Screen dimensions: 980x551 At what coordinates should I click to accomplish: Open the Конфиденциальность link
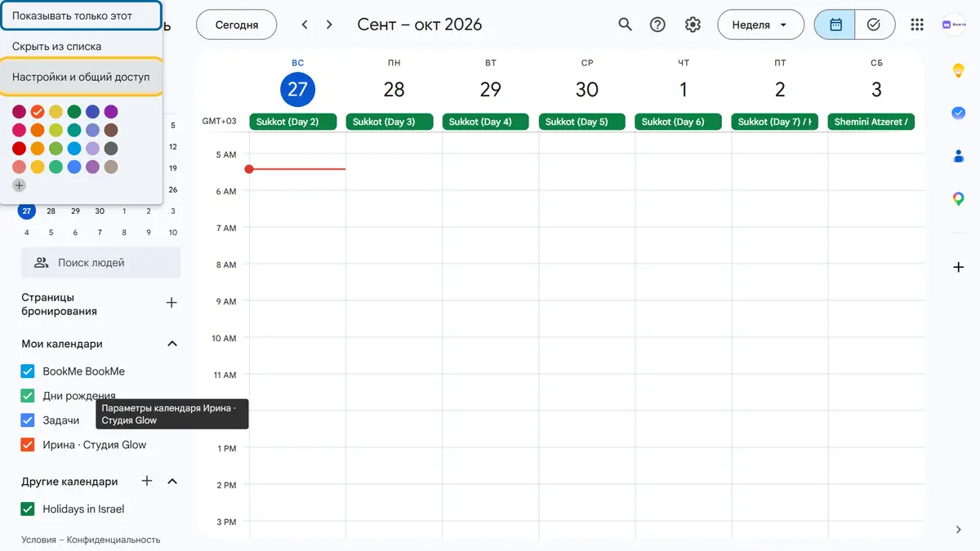pos(114,540)
